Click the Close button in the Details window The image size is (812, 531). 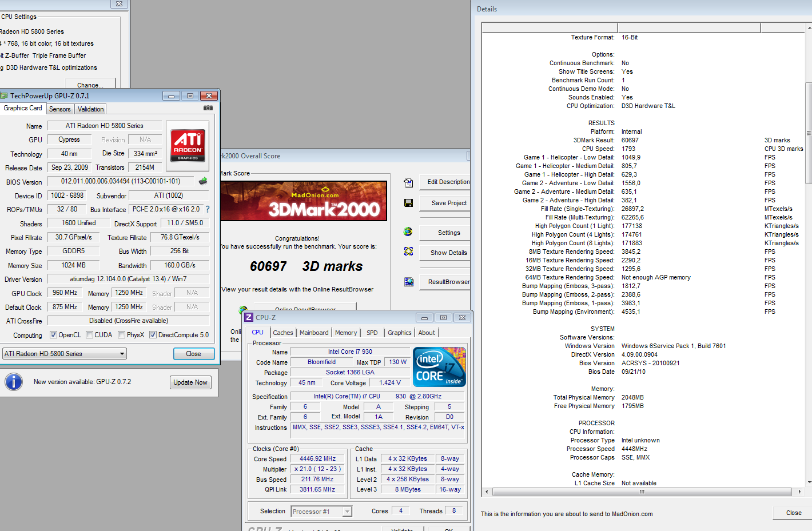tap(793, 513)
